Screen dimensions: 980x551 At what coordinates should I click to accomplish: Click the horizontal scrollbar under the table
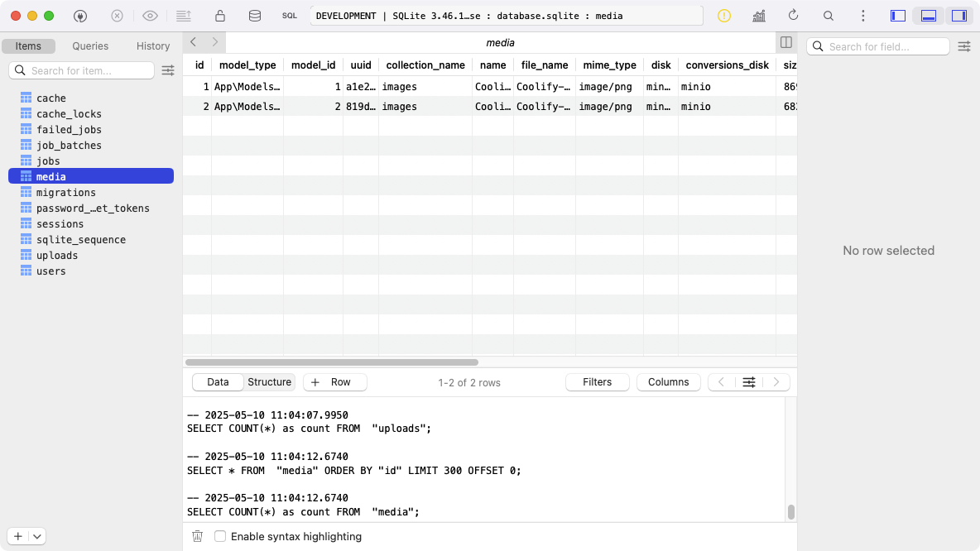click(x=332, y=362)
